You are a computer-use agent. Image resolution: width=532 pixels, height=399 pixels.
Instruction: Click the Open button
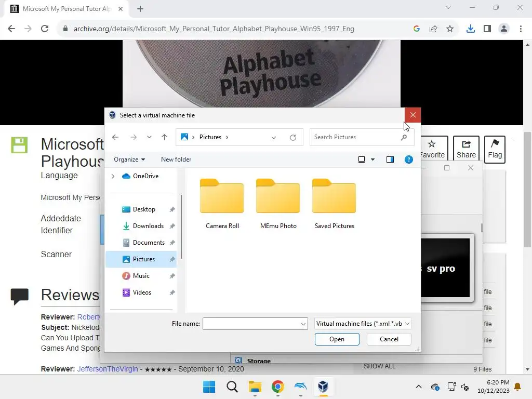[337, 339]
